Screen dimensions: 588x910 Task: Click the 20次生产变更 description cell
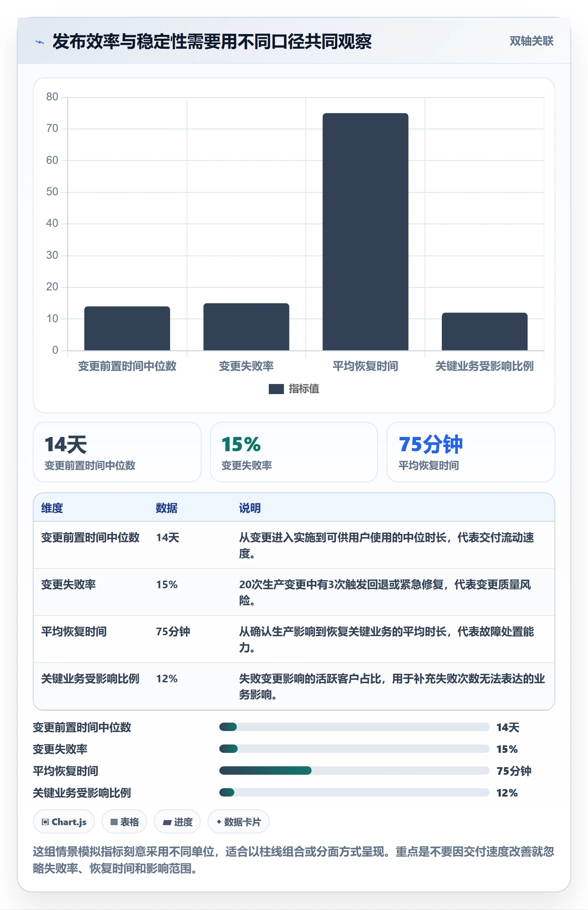[x=392, y=592]
